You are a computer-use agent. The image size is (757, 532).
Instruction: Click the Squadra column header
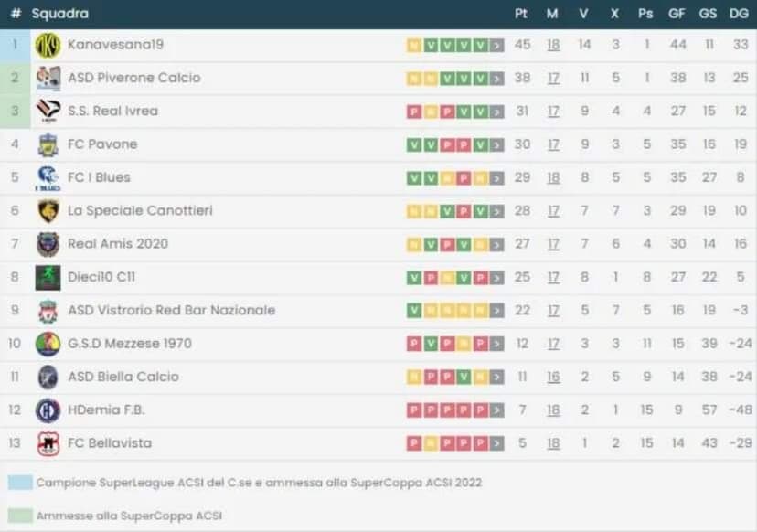tap(60, 14)
